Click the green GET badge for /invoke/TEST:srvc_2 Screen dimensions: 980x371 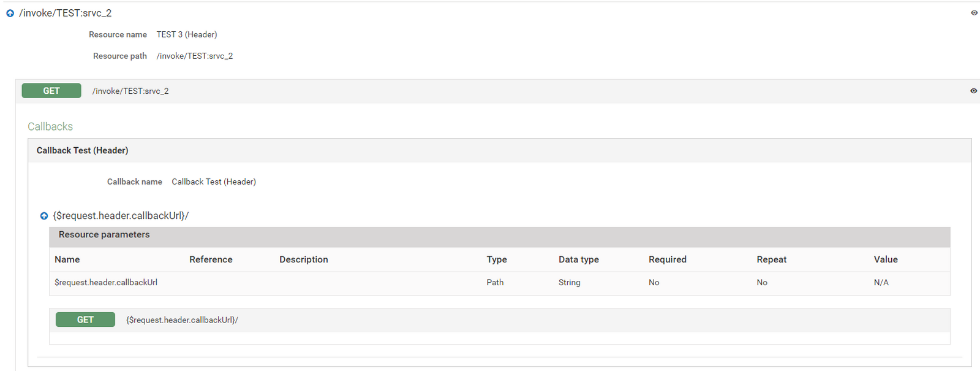(51, 91)
